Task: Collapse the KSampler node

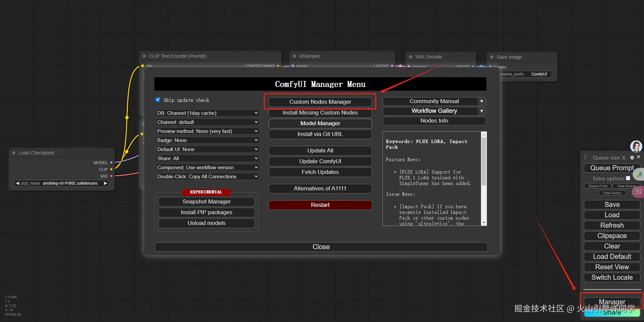Action: pyautogui.click(x=294, y=56)
